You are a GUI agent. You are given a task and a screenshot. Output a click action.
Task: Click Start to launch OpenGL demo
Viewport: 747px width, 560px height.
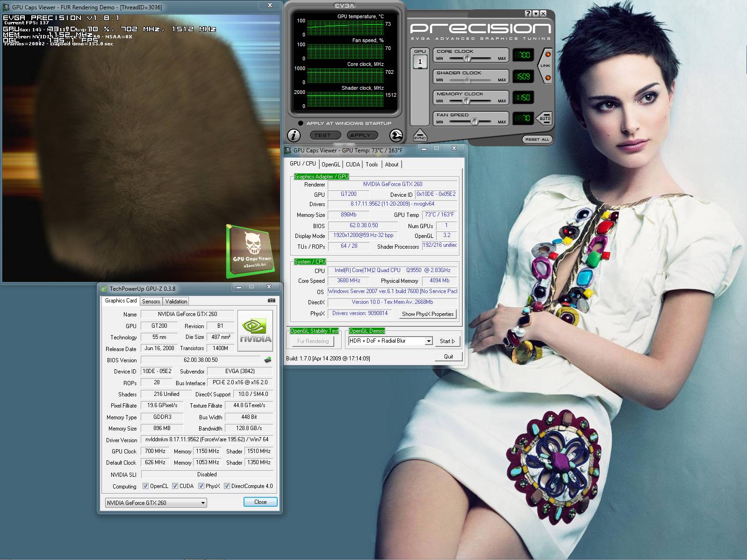[x=447, y=341]
